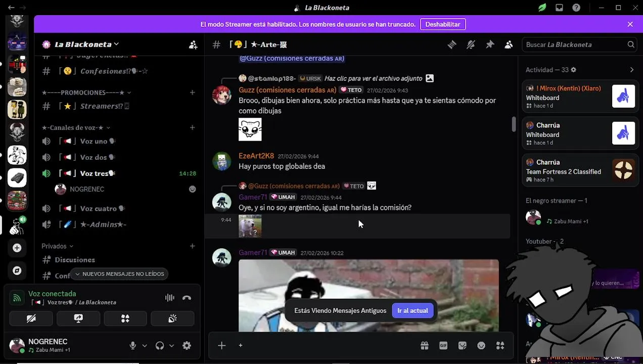
Task: Add channel to PROMOCIONES category
Action: [192, 93]
